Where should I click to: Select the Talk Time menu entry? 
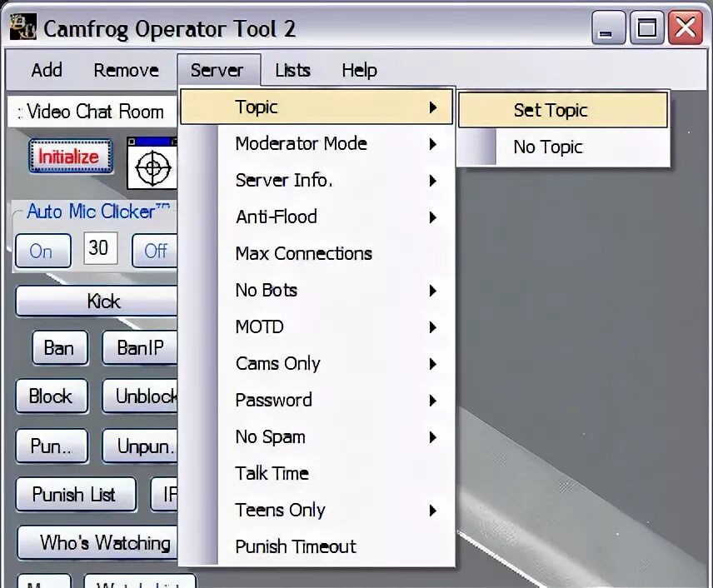click(317, 474)
